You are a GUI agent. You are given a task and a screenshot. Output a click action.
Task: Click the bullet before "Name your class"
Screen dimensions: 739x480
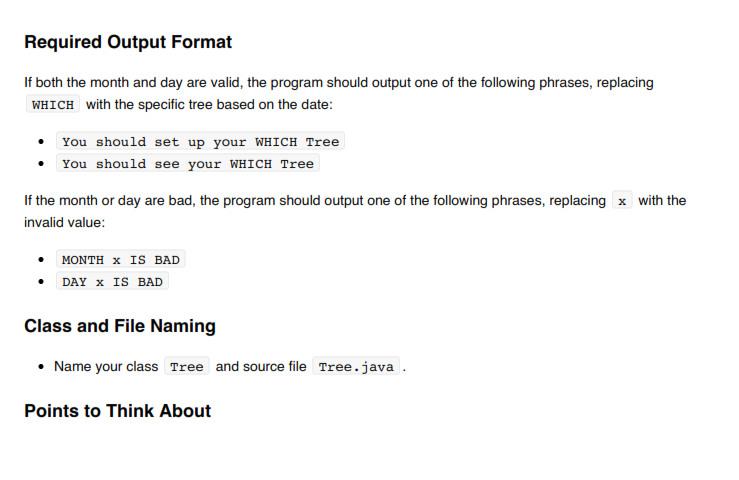[x=41, y=366]
